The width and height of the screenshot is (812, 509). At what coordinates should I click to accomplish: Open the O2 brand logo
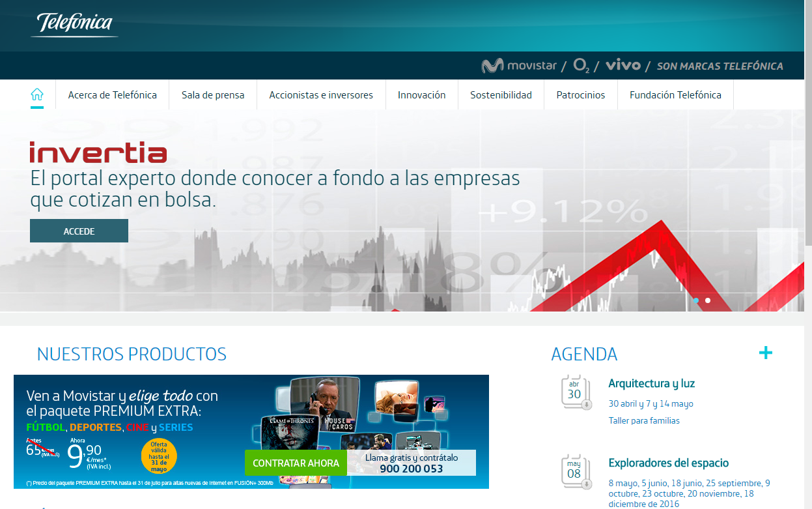581,65
